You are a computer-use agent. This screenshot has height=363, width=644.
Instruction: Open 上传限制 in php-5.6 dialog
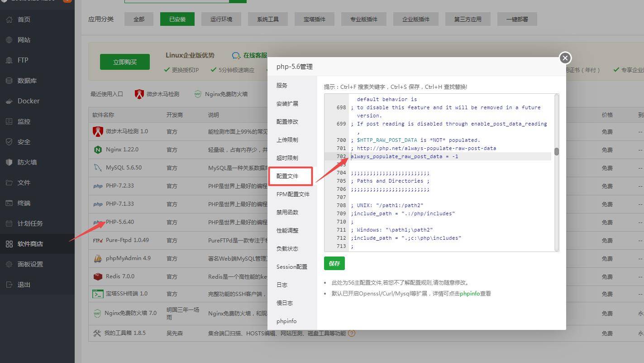point(292,140)
